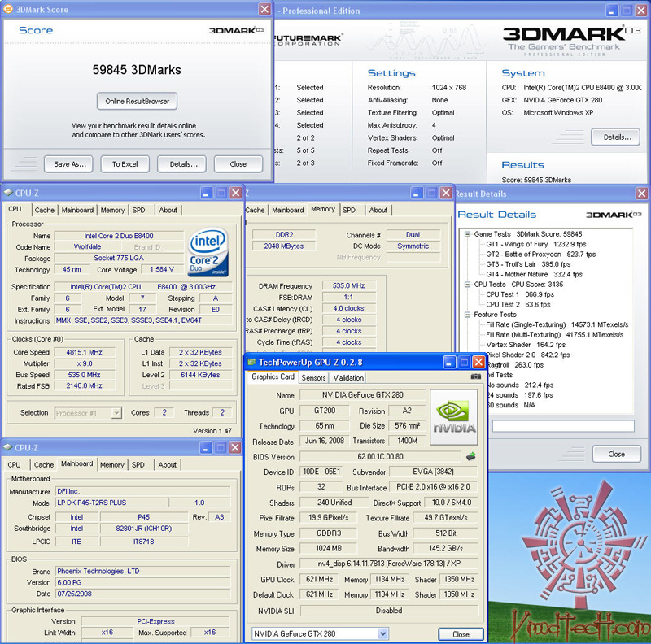Open Mainboard tab in top CPU-Z
Screen dimensions: 651x644
[77, 211]
